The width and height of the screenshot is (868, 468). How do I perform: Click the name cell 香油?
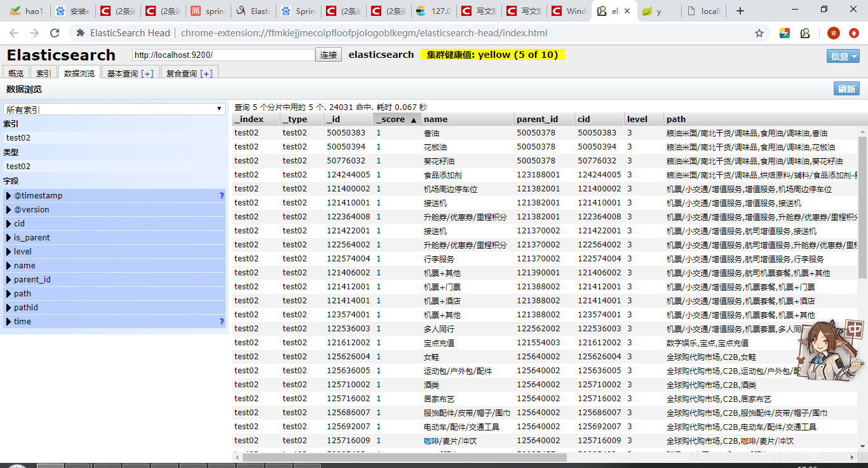tap(431, 133)
